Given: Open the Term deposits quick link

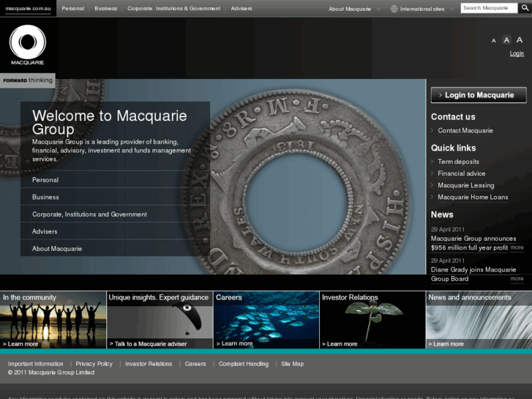Looking at the screenshot, I should pos(458,162).
